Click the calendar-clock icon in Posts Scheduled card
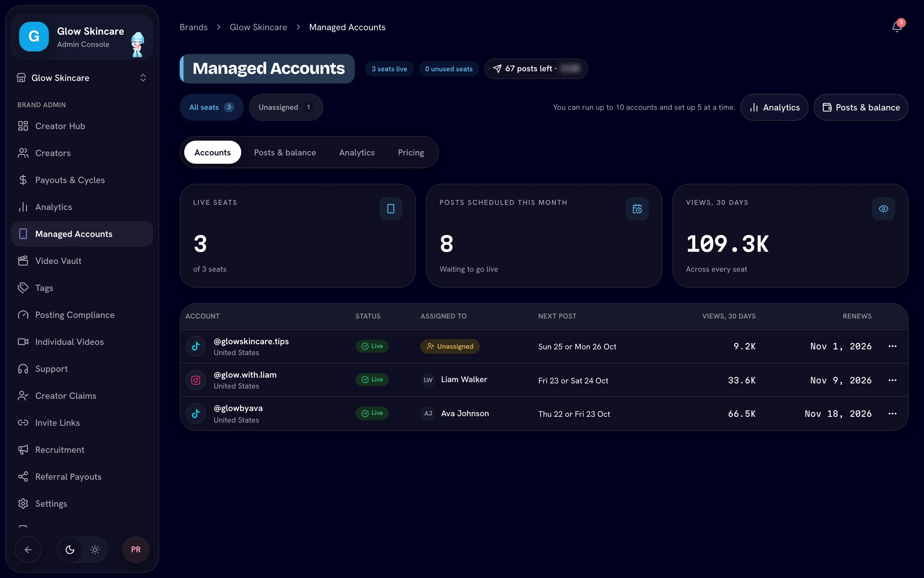Viewport: 924px width, 578px height. pos(637,209)
